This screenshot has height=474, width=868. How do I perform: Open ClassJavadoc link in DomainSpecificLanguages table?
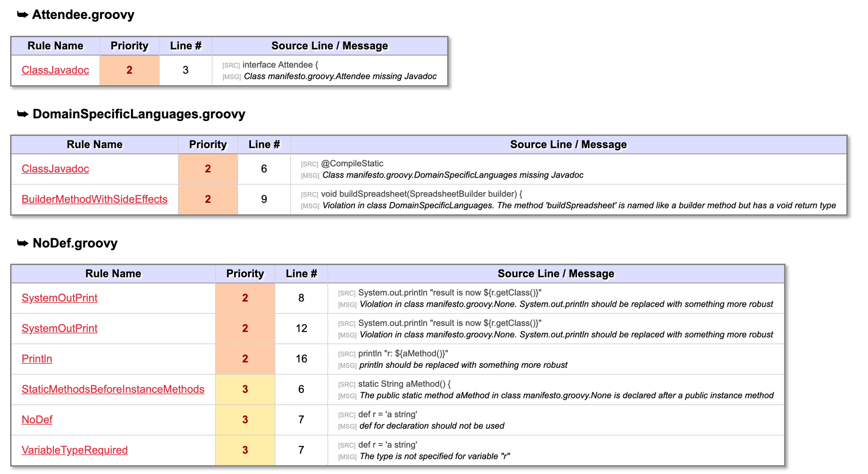tap(55, 169)
